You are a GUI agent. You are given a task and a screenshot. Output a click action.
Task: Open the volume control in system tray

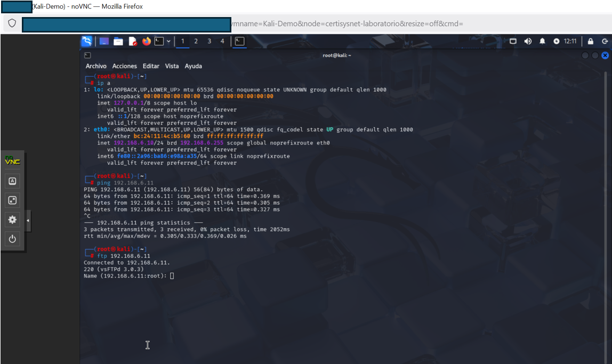tap(528, 41)
